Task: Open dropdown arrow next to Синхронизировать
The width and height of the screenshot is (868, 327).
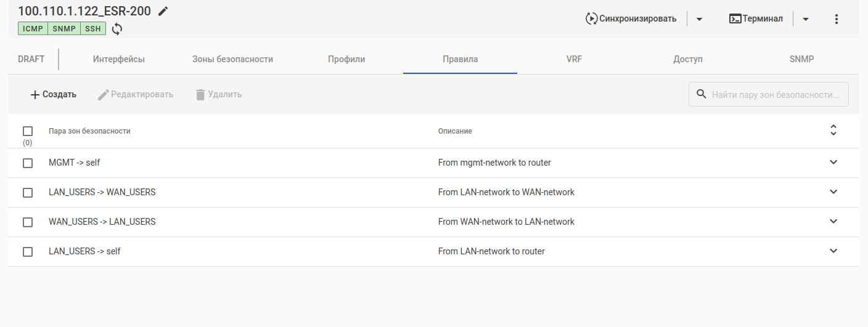Action: click(x=699, y=19)
